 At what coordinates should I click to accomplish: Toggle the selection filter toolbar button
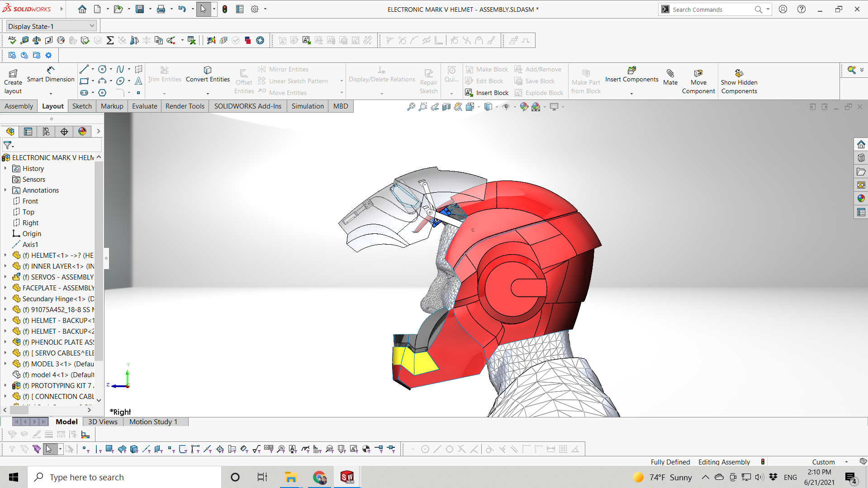coord(12,449)
